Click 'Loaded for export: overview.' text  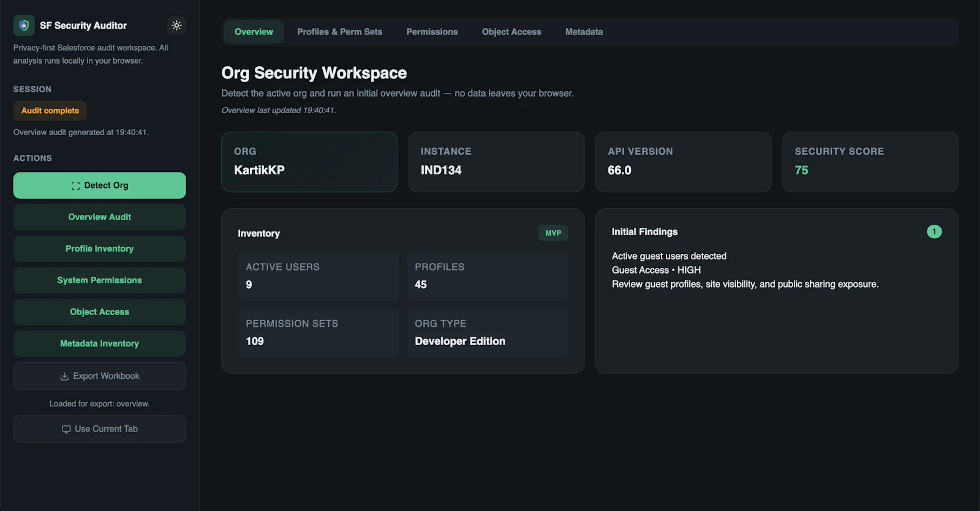coord(99,404)
